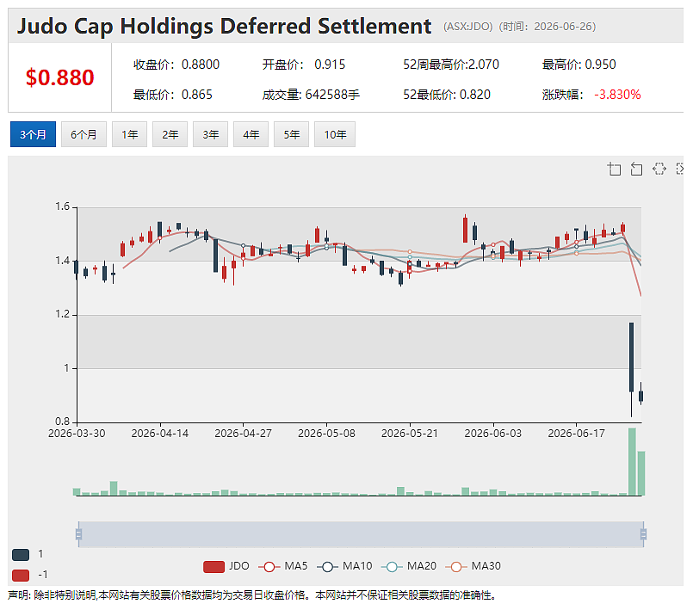
Task: Click x-axis label 2026-06-17
Action: pos(576,434)
